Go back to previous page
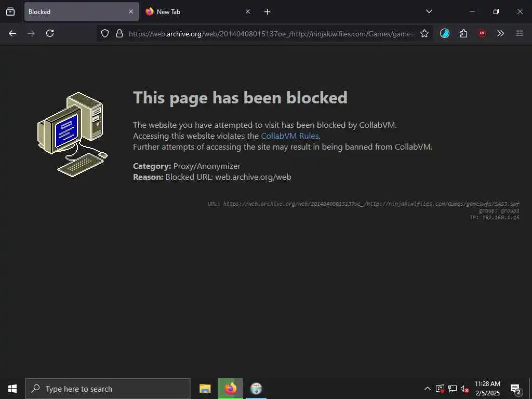The height and width of the screenshot is (399, 532). tap(12, 33)
